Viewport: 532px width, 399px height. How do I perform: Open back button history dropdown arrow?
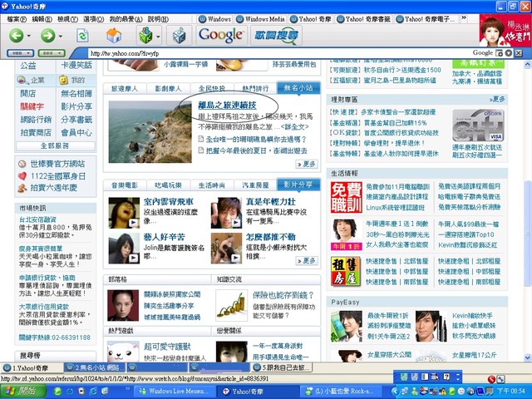click(28, 36)
